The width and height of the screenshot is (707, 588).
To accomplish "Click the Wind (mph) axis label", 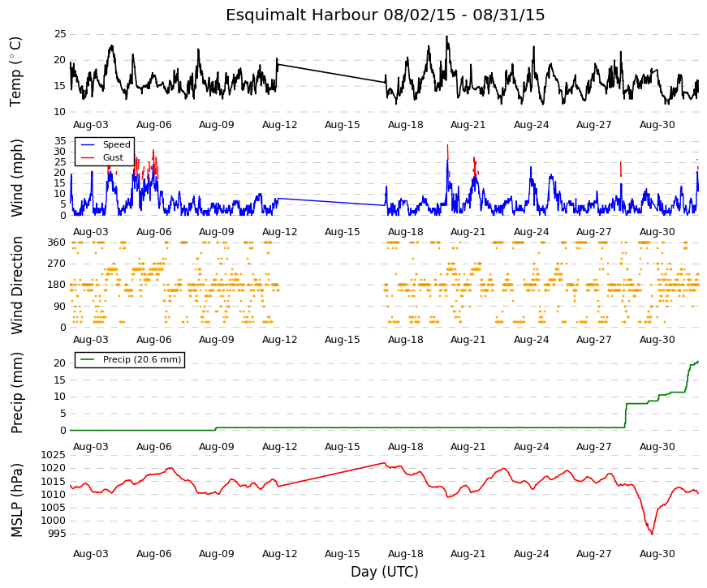I will [17, 178].
